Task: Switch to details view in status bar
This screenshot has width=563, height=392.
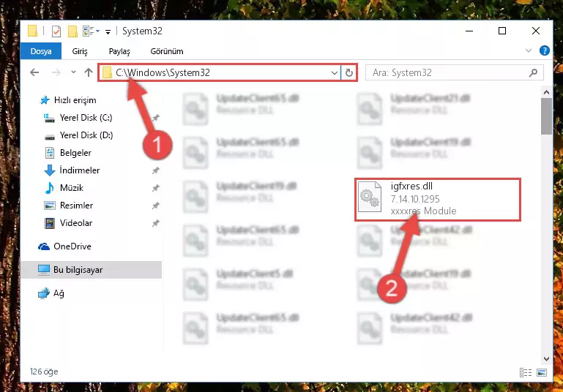Action: tap(526, 373)
